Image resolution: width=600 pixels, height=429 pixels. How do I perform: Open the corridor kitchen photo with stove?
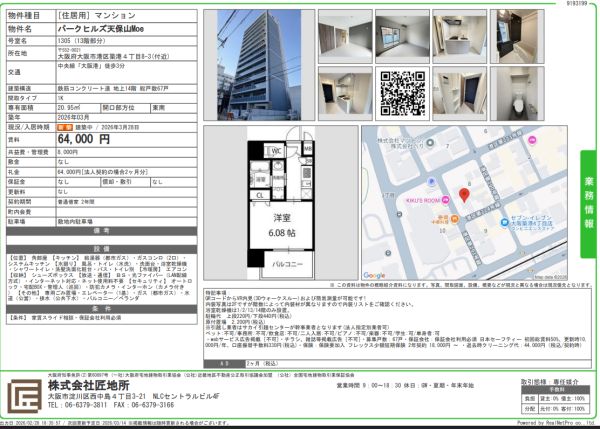345,93
